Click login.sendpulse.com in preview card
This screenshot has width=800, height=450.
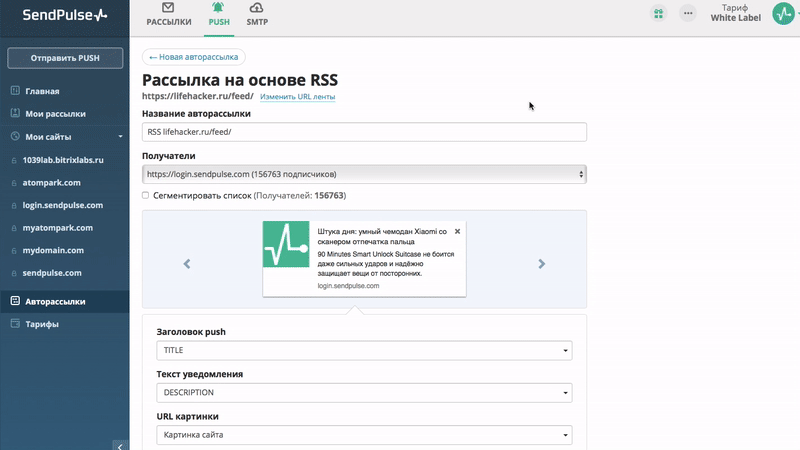[x=348, y=286]
